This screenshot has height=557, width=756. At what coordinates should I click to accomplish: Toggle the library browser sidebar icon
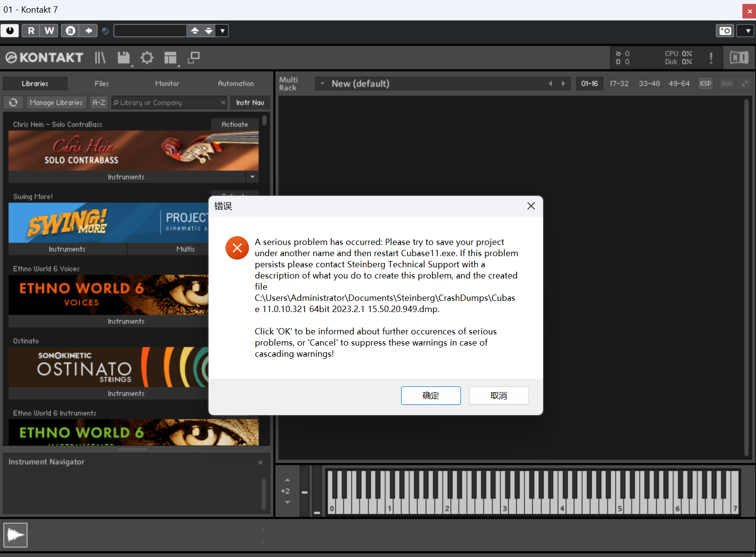(x=100, y=57)
